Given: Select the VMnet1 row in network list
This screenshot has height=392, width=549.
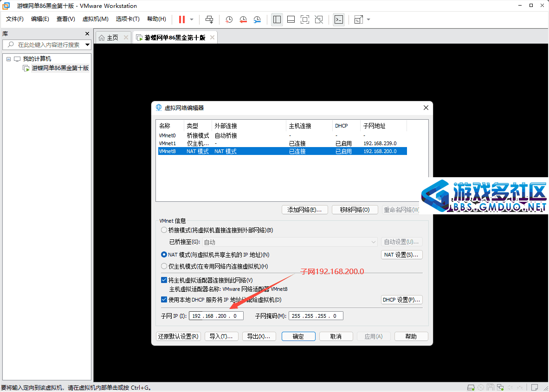Looking at the screenshot, I should click(x=282, y=143).
